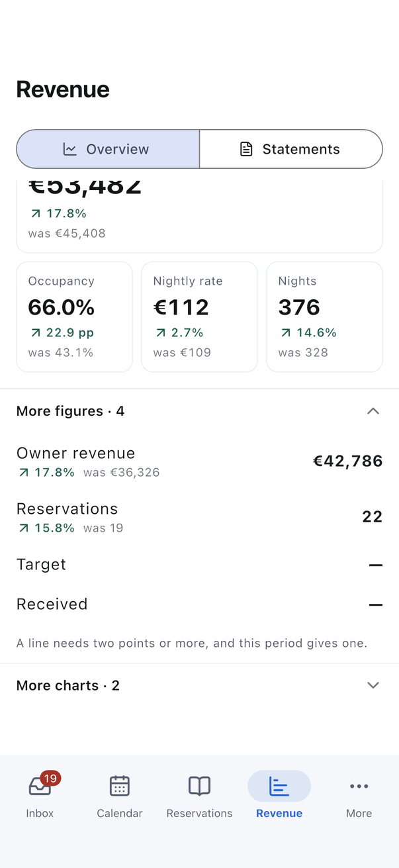Select the Revenue chart icon
The image size is (399, 868).
(x=279, y=786)
